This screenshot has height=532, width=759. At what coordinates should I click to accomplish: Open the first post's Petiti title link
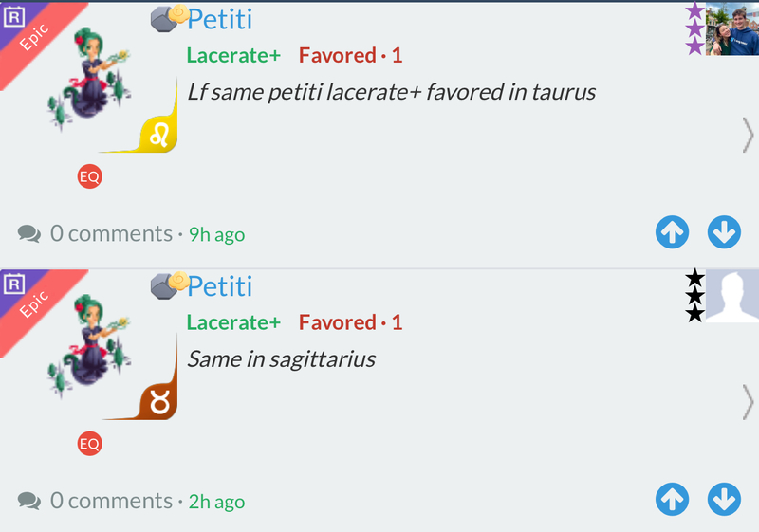point(219,18)
